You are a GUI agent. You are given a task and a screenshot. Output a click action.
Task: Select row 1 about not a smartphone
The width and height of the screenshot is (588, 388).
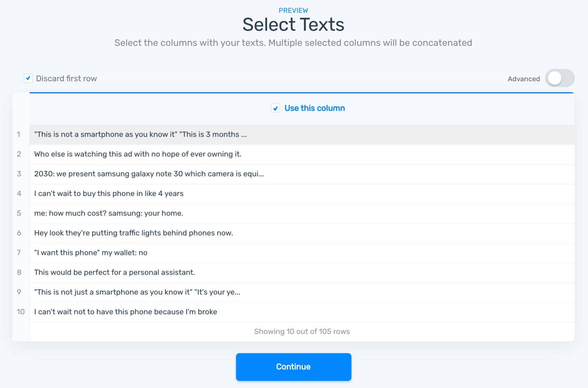140,135
